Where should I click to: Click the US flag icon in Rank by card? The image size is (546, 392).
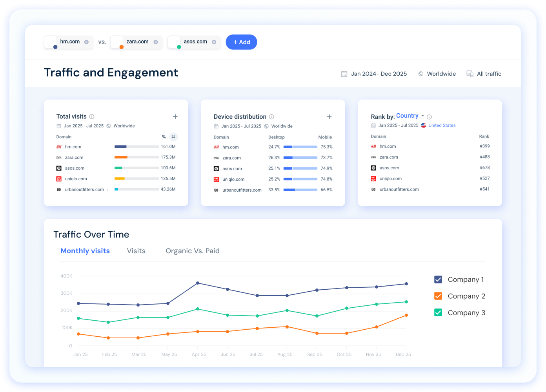click(423, 125)
